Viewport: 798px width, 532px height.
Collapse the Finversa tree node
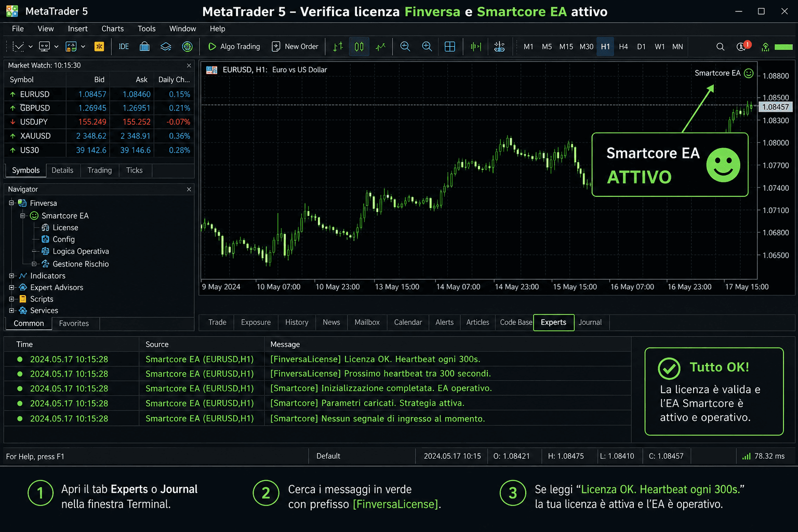11,203
